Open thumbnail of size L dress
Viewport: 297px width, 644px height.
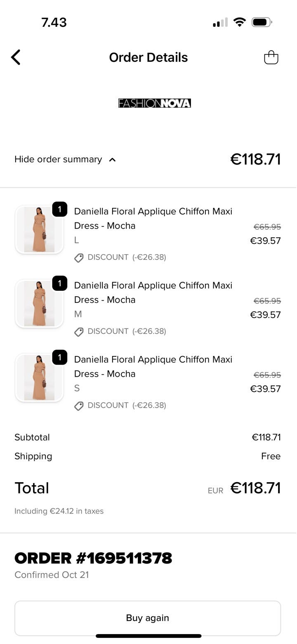pos(39,229)
